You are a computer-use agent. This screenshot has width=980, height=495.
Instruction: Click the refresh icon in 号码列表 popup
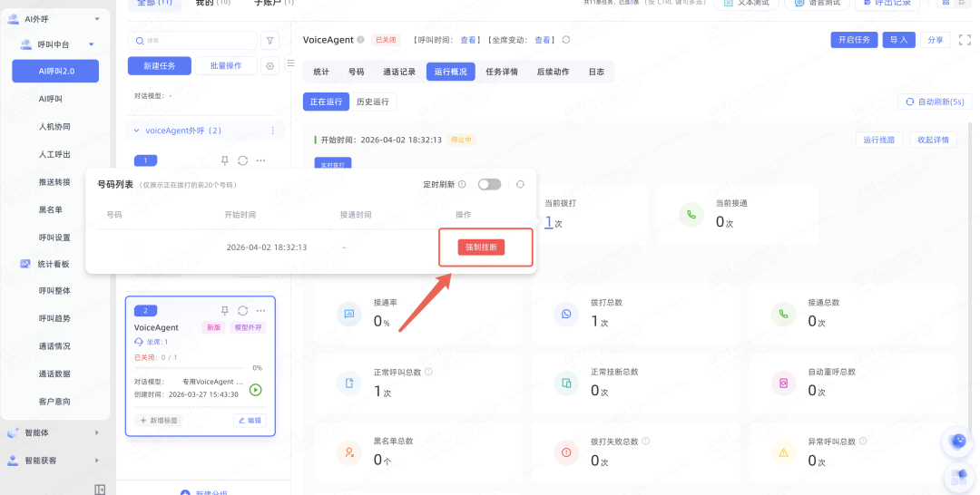tap(520, 184)
